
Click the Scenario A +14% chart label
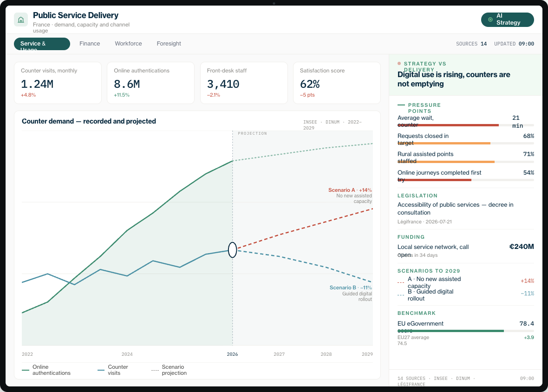pyautogui.click(x=350, y=190)
